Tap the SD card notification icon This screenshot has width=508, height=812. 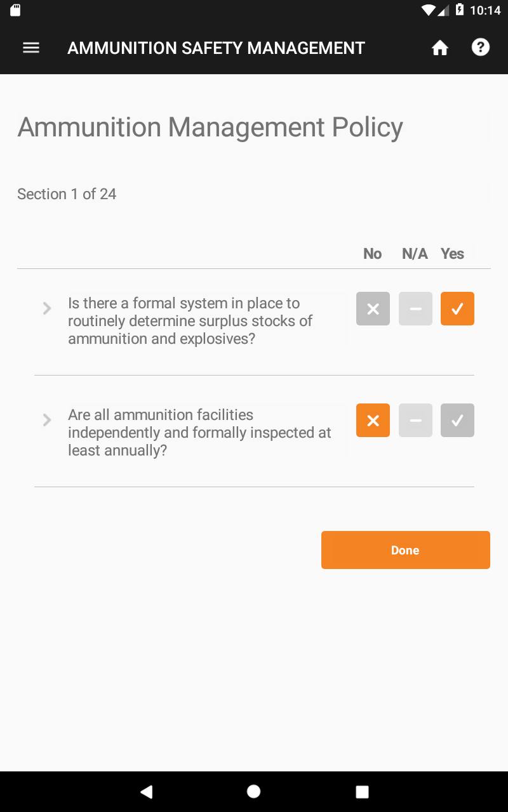click(16, 10)
